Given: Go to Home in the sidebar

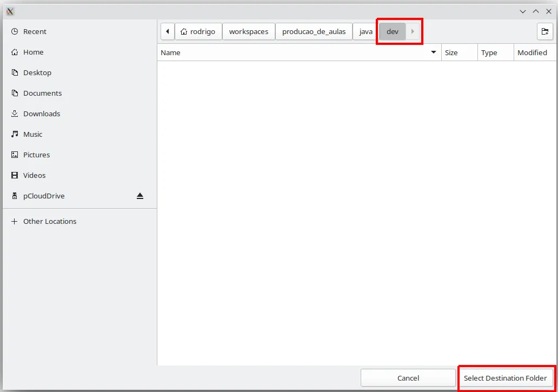Looking at the screenshot, I should (79, 52).
